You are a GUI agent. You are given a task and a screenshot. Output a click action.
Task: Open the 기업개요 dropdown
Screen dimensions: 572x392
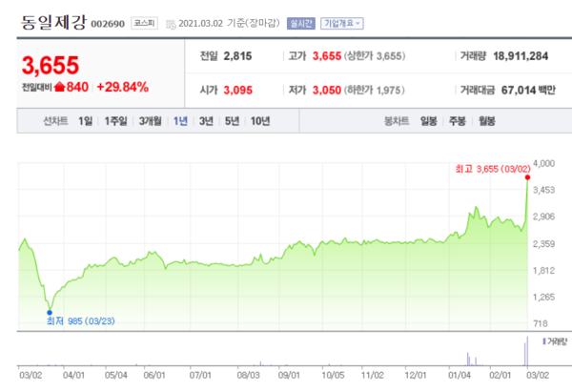click(x=342, y=24)
